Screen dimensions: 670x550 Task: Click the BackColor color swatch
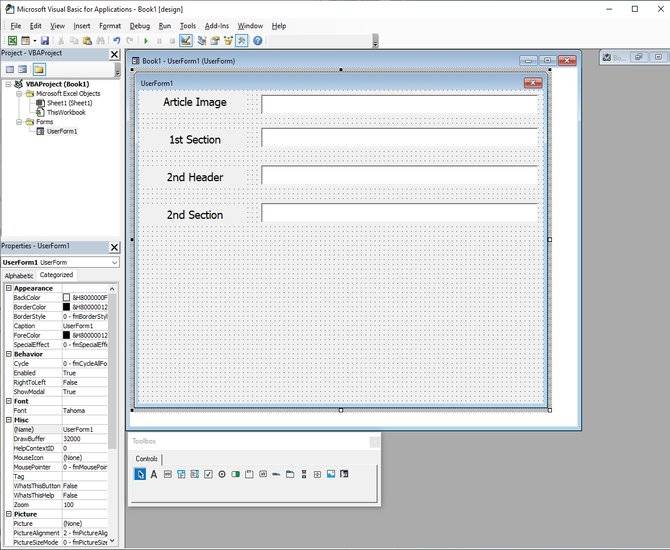66,297
